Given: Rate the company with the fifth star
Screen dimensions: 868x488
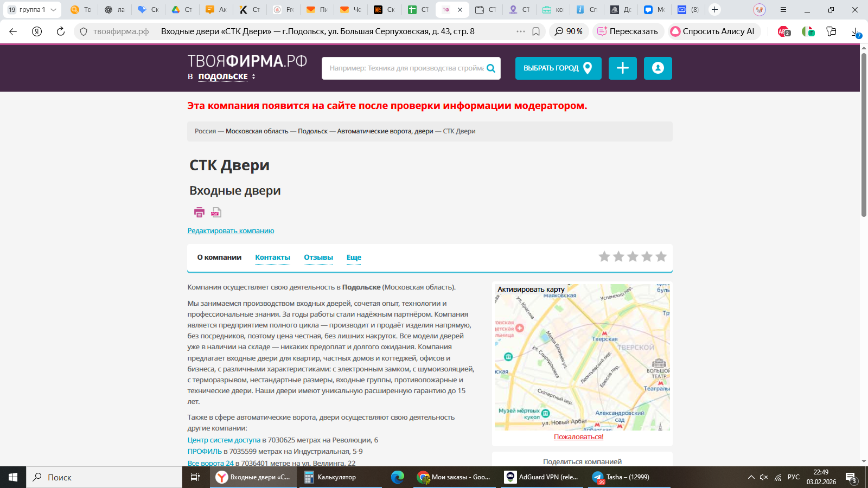Looking at the screenshot, I should pyautogui.click(x=661, y=256).
